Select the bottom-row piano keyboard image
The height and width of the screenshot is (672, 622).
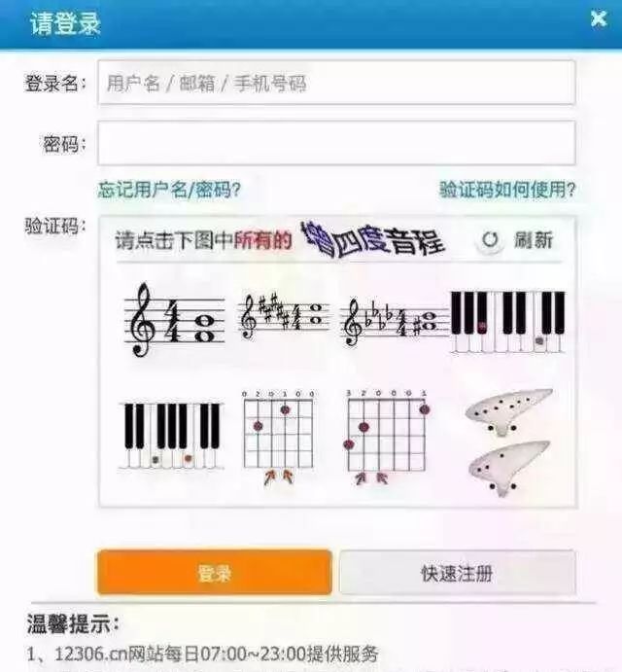171,436
